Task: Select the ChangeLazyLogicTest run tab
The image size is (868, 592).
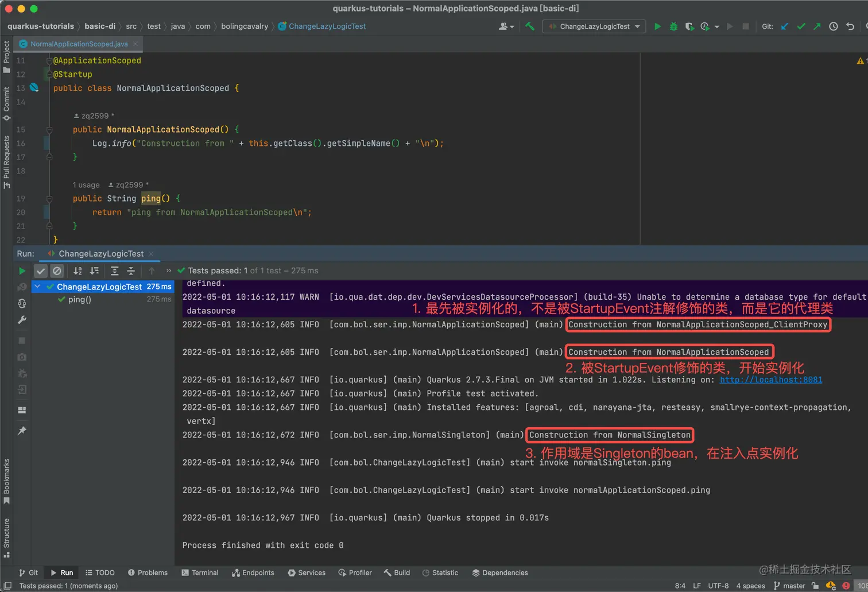Action: click(101, 254)
